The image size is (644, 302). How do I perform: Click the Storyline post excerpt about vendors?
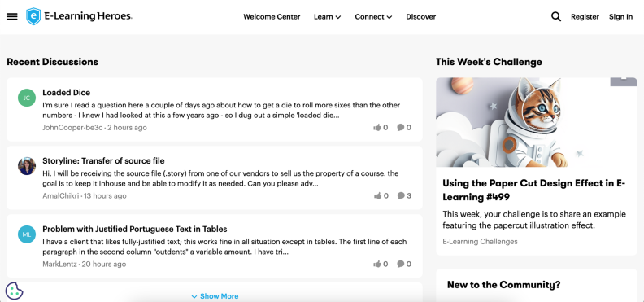(x=220, y=178)
